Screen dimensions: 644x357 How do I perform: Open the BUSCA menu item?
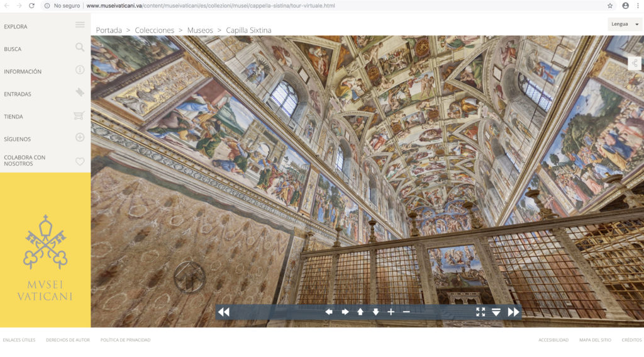[x=13, y=49]
